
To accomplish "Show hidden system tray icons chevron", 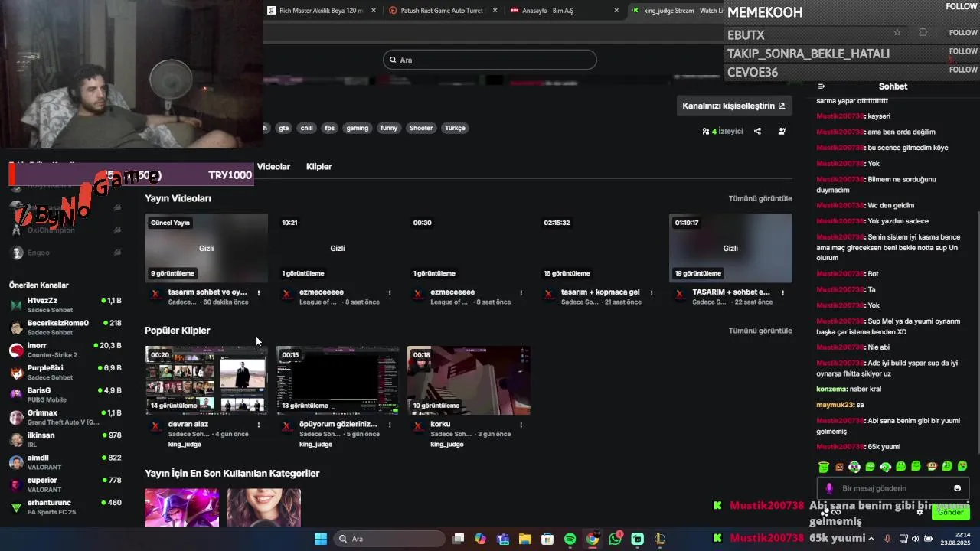I will 873,539.
